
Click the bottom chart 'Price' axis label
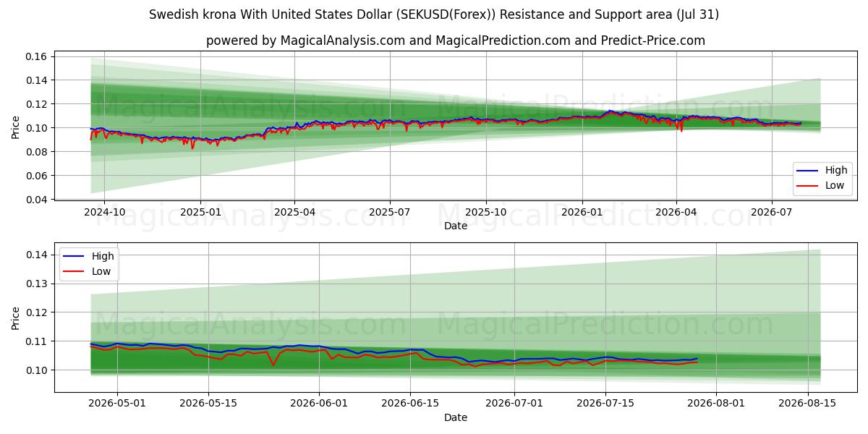pos(16,318)
